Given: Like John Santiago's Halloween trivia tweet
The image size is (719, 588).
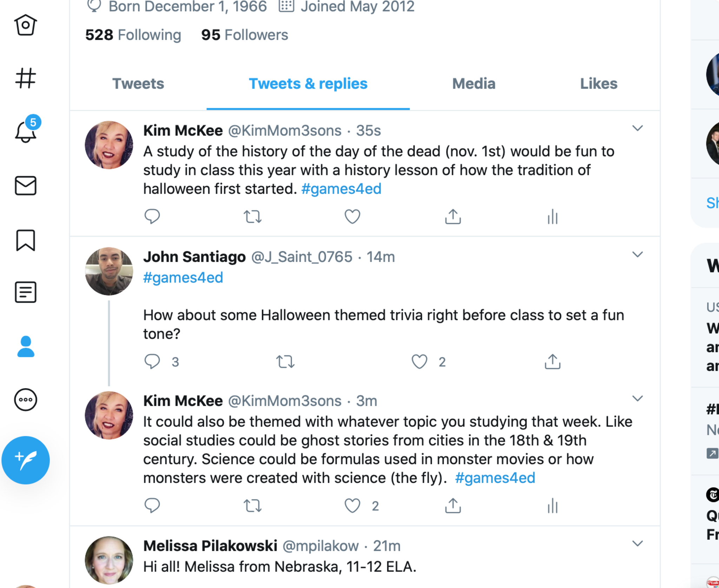Looking at the screenshot, I should pyautogui.click(x=419, y=361).
